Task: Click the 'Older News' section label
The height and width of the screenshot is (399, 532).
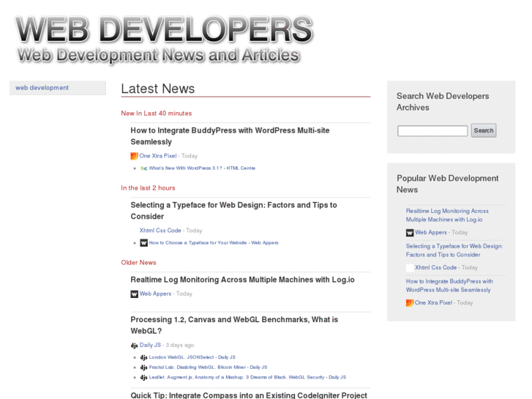Action: (x=138, y=263)
